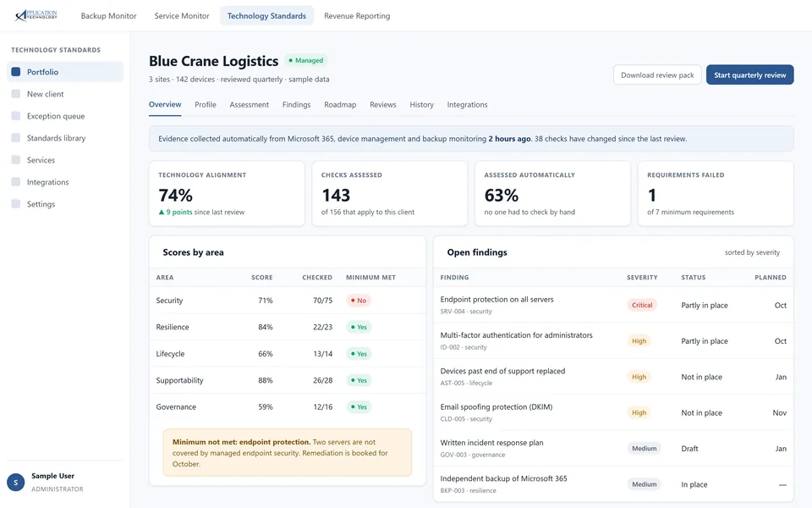The image size is (812, 508).
Task: Open the Assessment tab
Action: point(249,105)
